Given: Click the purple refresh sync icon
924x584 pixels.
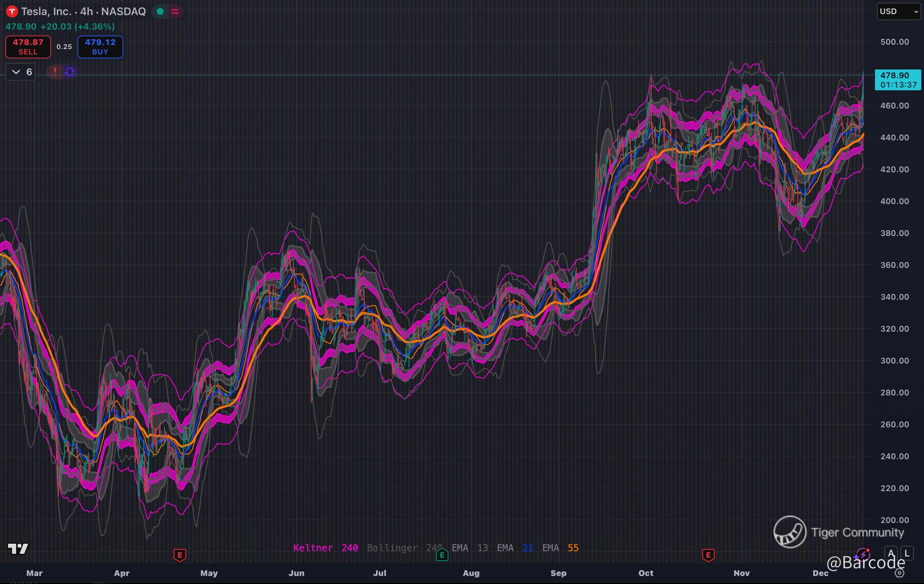Looking at the screenshot, I should click(70, 72).
